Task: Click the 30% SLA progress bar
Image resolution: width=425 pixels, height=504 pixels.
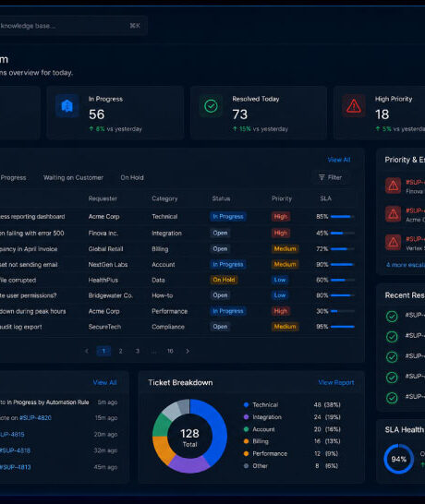Action: coord(343,311)
